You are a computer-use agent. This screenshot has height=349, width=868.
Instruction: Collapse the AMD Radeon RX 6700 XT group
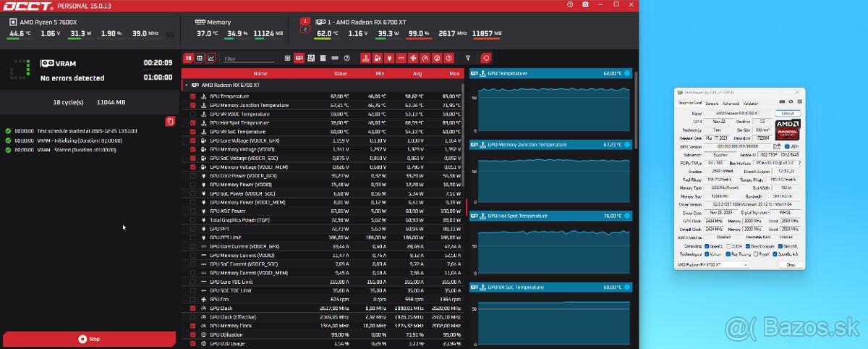(x=186, y=85)
